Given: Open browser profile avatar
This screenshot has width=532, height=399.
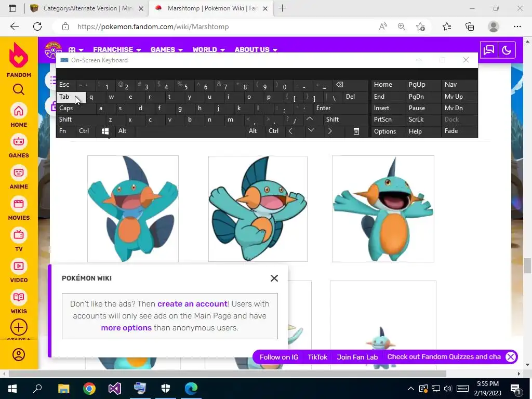Looking at the screenshot, I should pyautogui.click(x=494, y=26).
